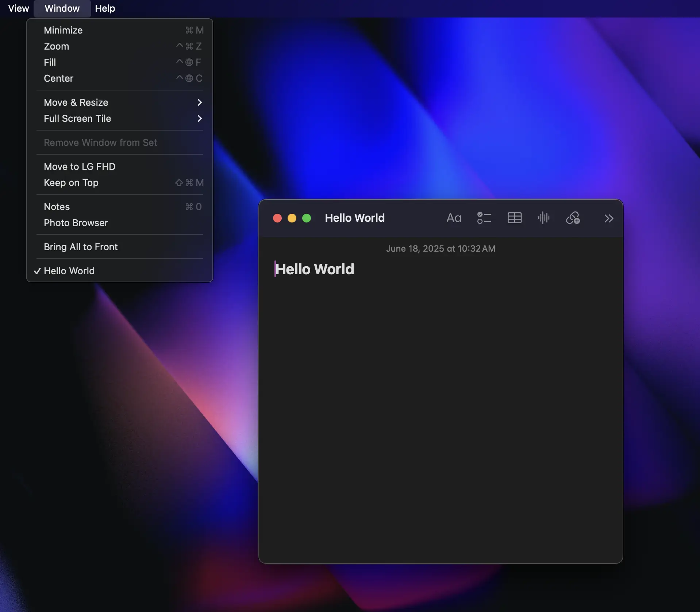The image size is (700, 612).
Task: Open Photo Browser from the Window menu
Action: [x=76, y=223]
